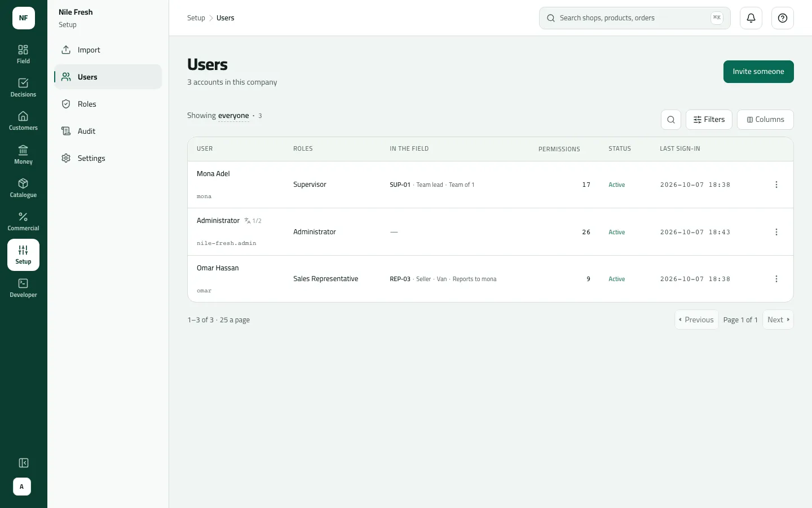
Task: Open the Catalogue section
Action: pyautogui.click(x=23, y=188)
